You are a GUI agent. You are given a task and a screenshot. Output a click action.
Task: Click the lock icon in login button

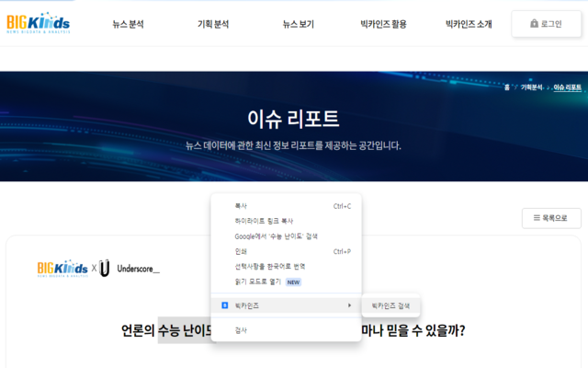[x=534, y=24]
